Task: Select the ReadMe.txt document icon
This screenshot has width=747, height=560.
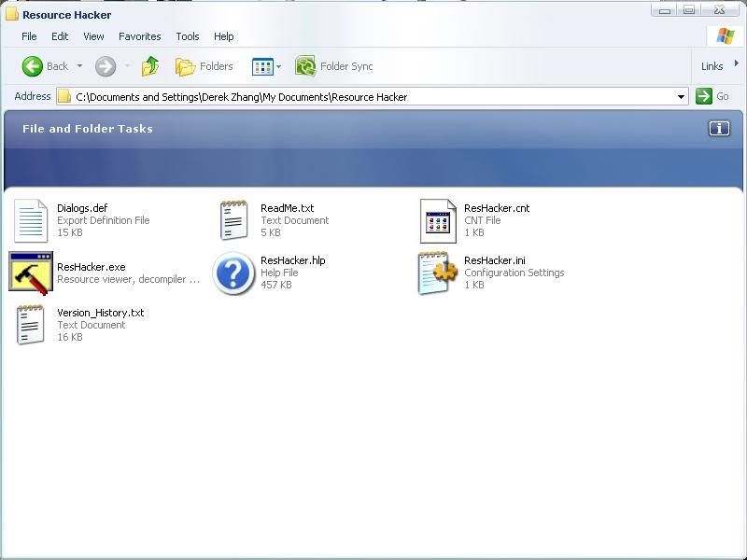Action: tap(233, 220)
